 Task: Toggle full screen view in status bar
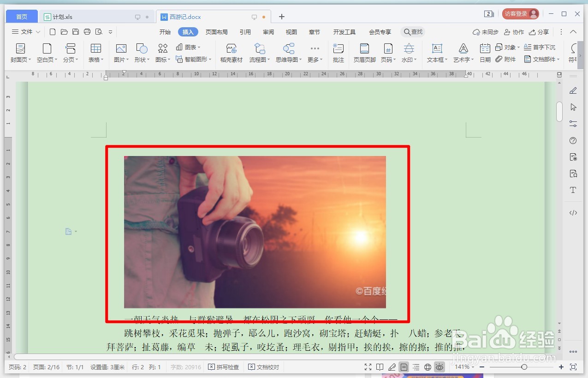coord(368,367)
